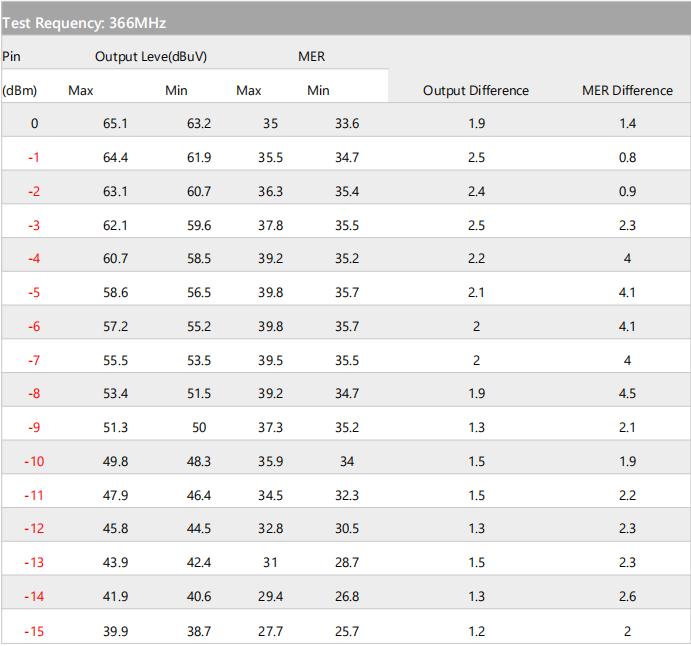Click the 65.1 output max cell

115,124
